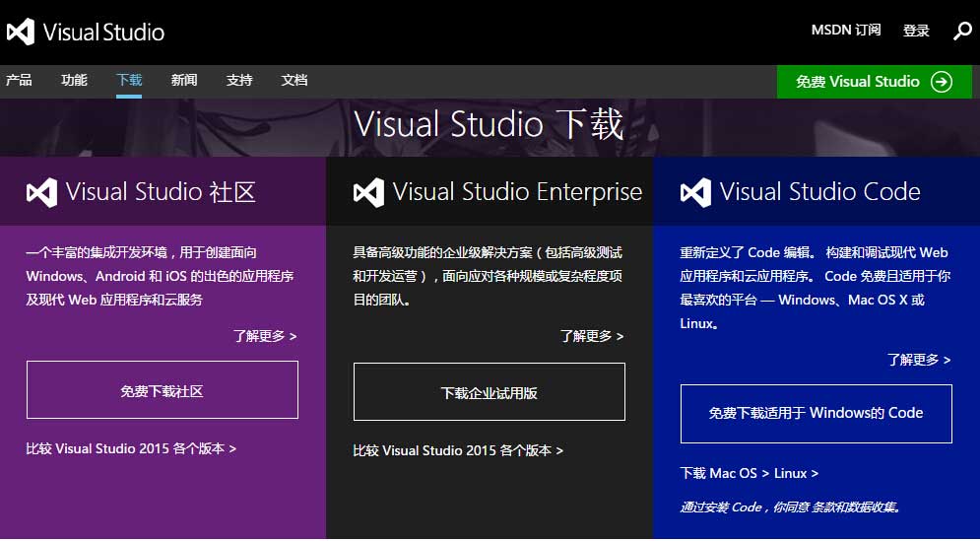Click 了解更多 under Visual Studio 社区
Viewport: 980px width, 541px height.
coord(265,336)
